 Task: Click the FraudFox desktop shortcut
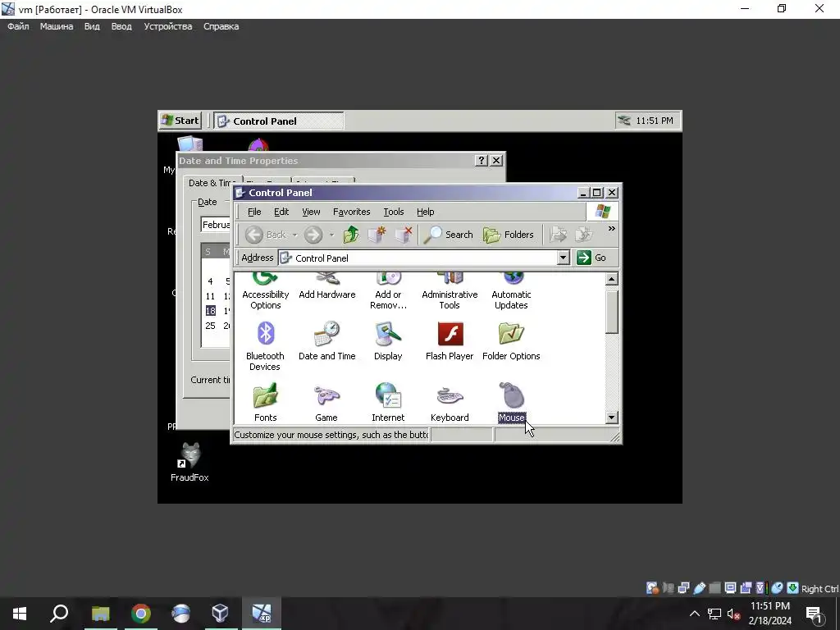(189, 463)
